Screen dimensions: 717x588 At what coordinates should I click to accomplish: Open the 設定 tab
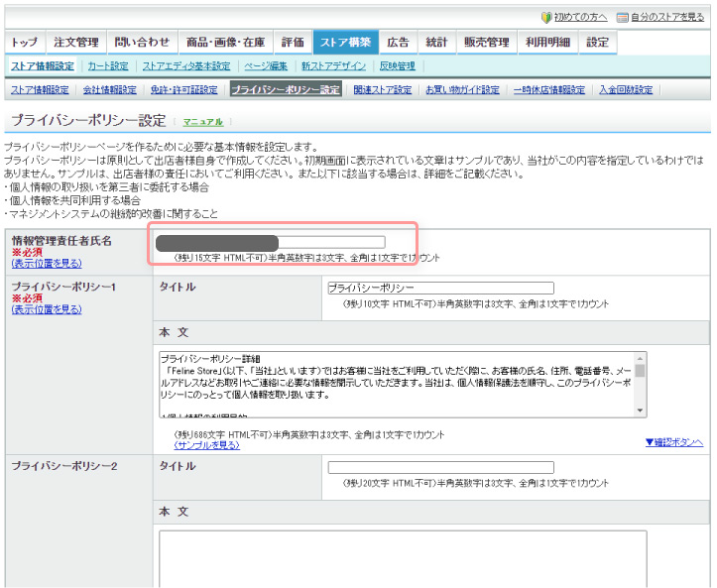598,43
